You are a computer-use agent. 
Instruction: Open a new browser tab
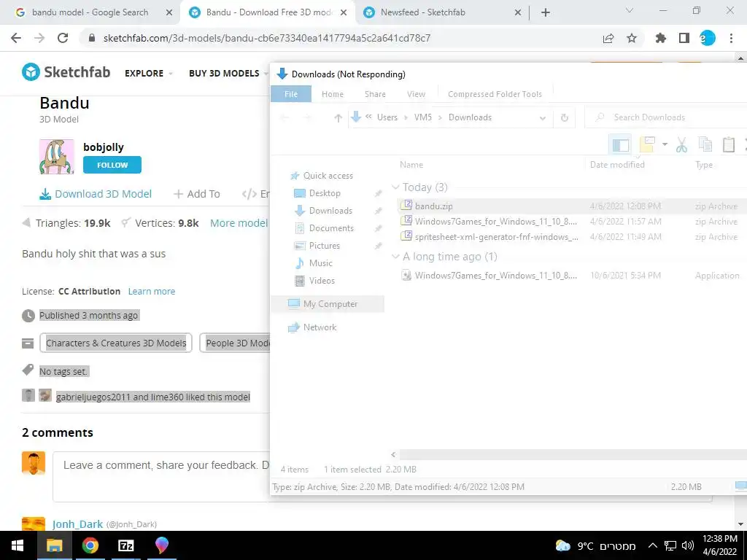pyautogui.click(x=546, y=12)
